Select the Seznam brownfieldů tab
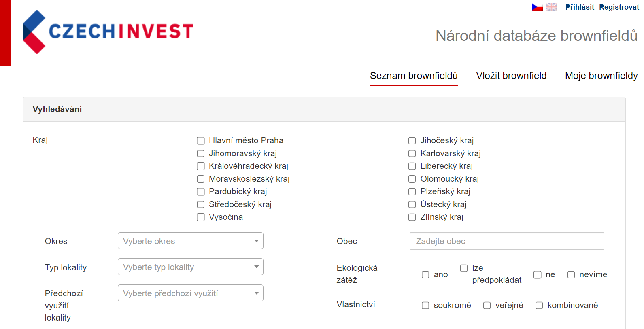644x329 pixels. click(414, 76)
